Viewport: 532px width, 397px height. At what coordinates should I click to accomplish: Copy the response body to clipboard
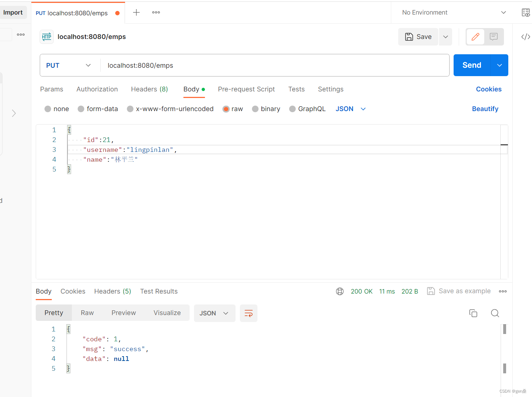pos(473,313)
